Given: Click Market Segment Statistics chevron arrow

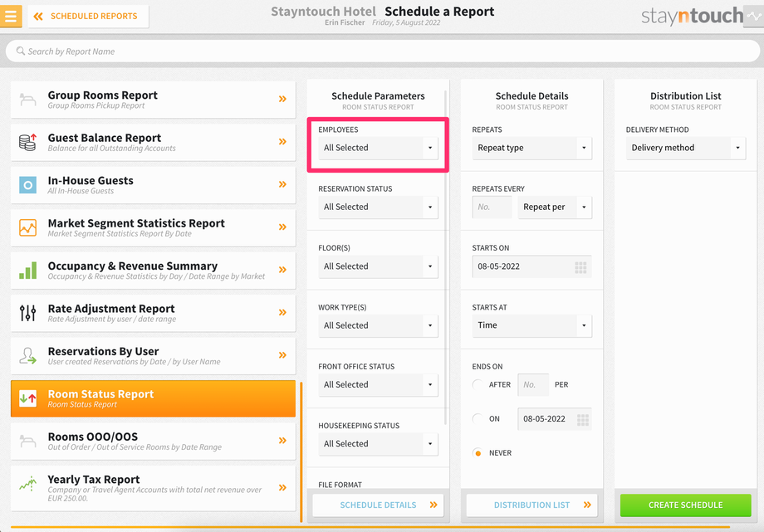Looking at the screenshot, I should click(282, 227).
